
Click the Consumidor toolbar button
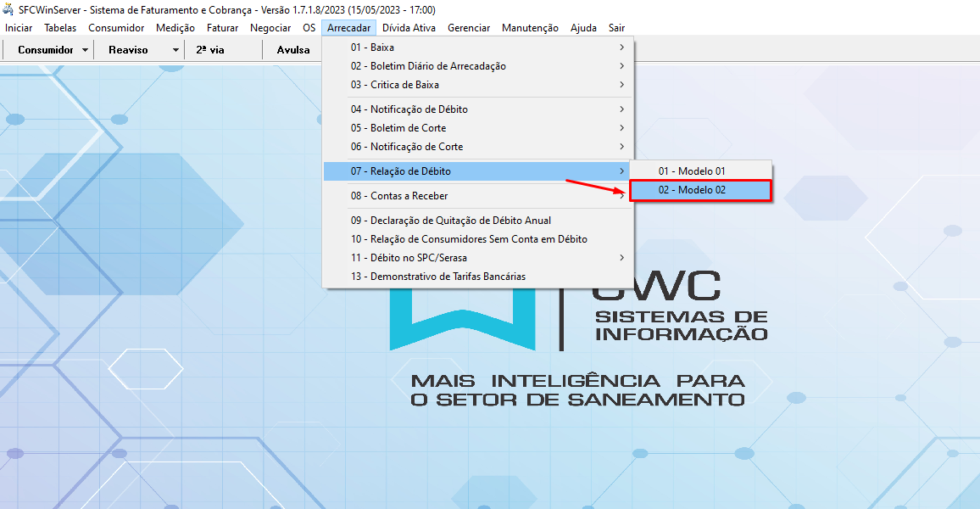[46, 50]
